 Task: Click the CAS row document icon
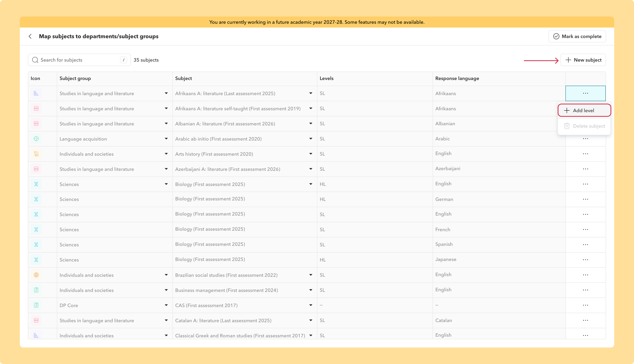[36, 305]
